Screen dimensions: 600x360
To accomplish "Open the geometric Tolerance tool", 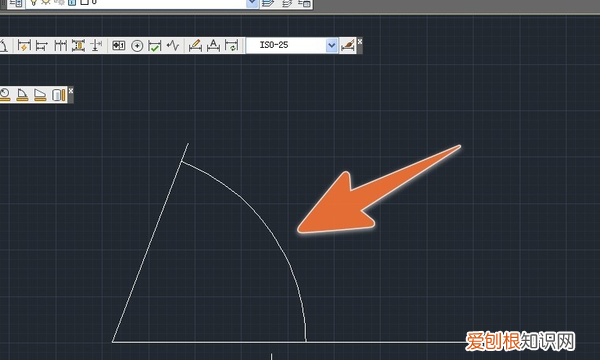I will [118, 46].
